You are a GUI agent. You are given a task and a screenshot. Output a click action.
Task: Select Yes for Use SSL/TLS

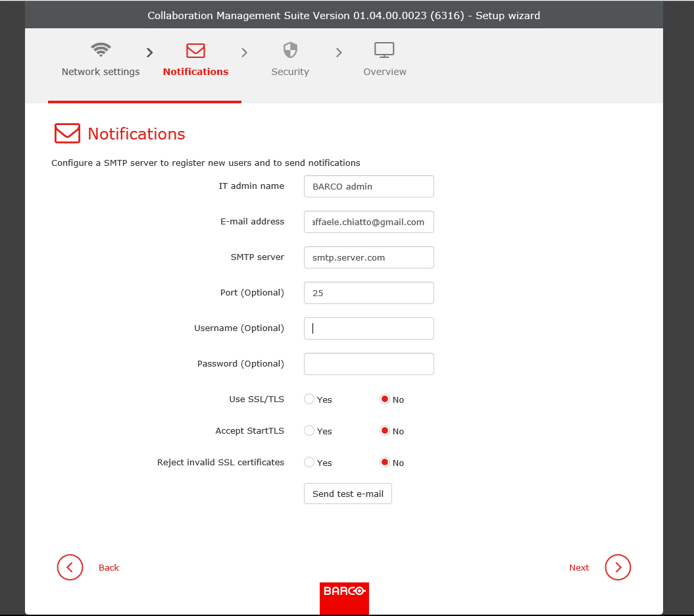coord(309,399)
